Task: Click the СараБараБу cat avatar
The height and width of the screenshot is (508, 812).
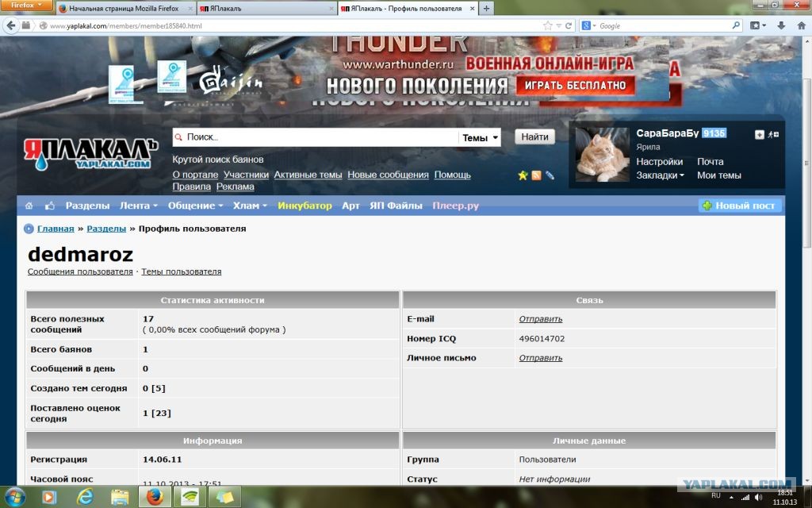Action: click(603, 155)
